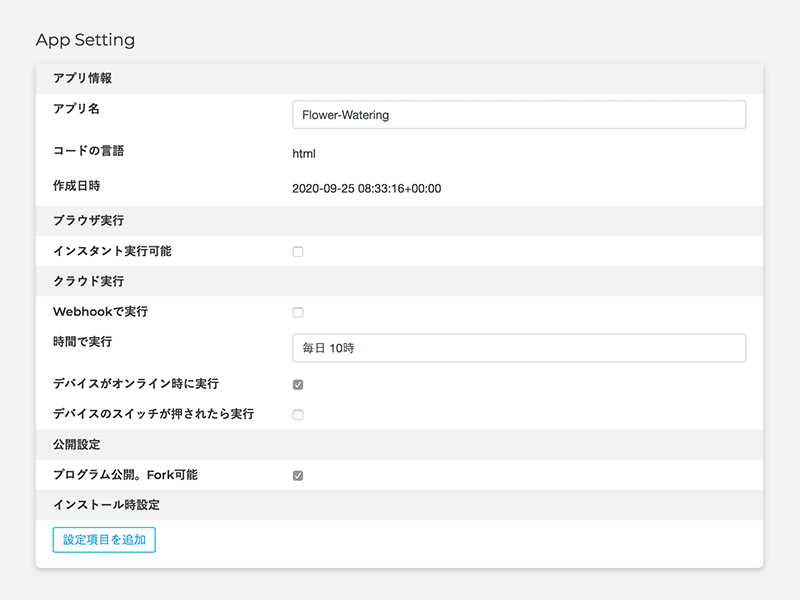Click the コードの言語 label
The width and height of the screenshot is (800, 600).
[88, 152]
